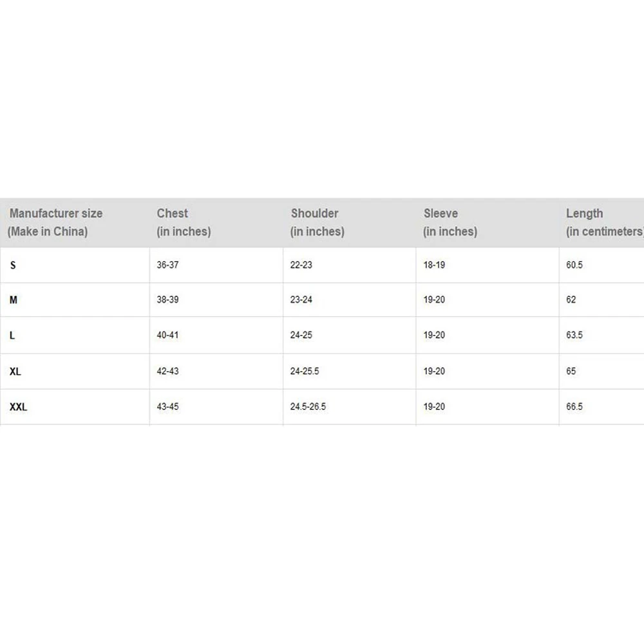Click the Length column header

click(603, 222)
